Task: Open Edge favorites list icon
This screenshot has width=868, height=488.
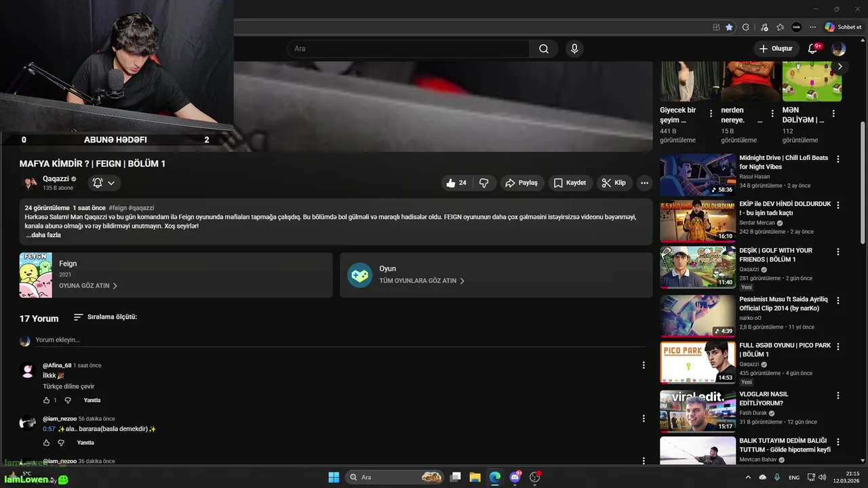Action: (781, 27)
